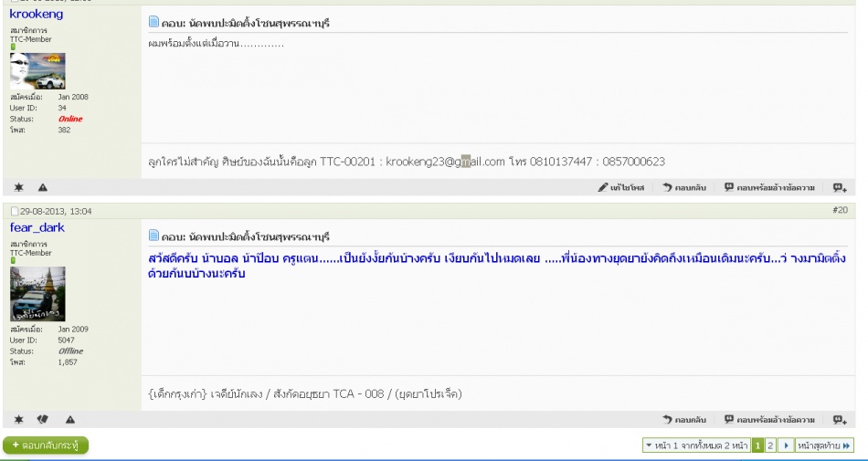Viewport: 868px width, 461px height.
Task: Report fear_dark's post using the triangle icon
Action: point(69,419)
